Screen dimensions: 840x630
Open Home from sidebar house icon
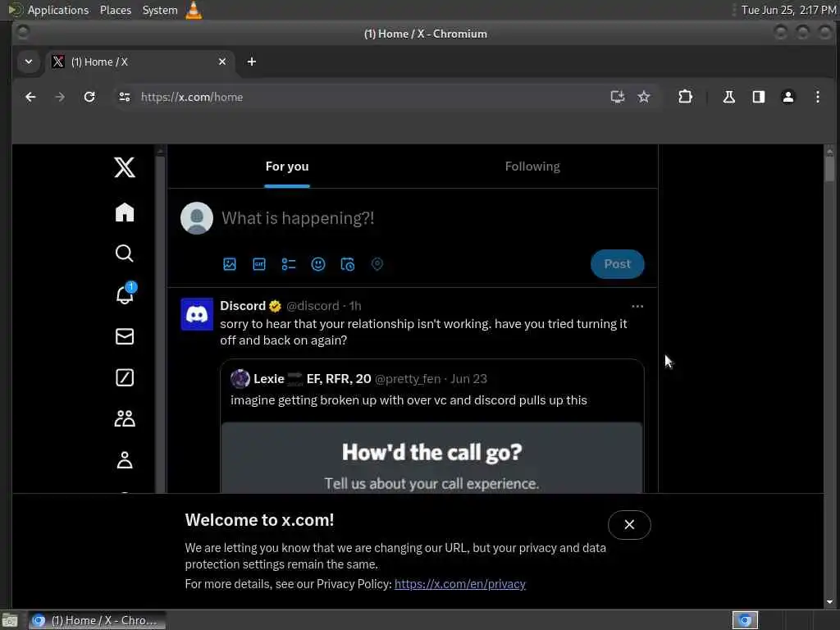coord(125,212)
